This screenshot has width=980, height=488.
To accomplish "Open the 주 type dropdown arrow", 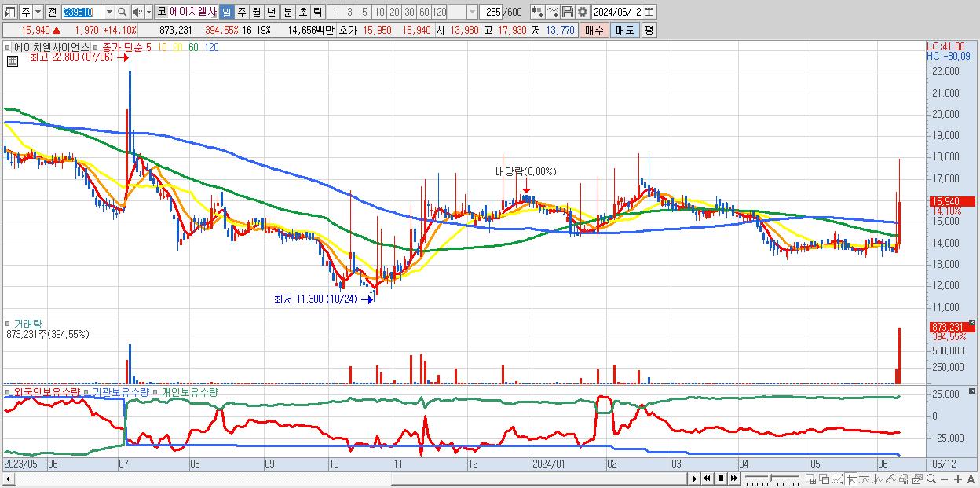I will coord(38,12).
